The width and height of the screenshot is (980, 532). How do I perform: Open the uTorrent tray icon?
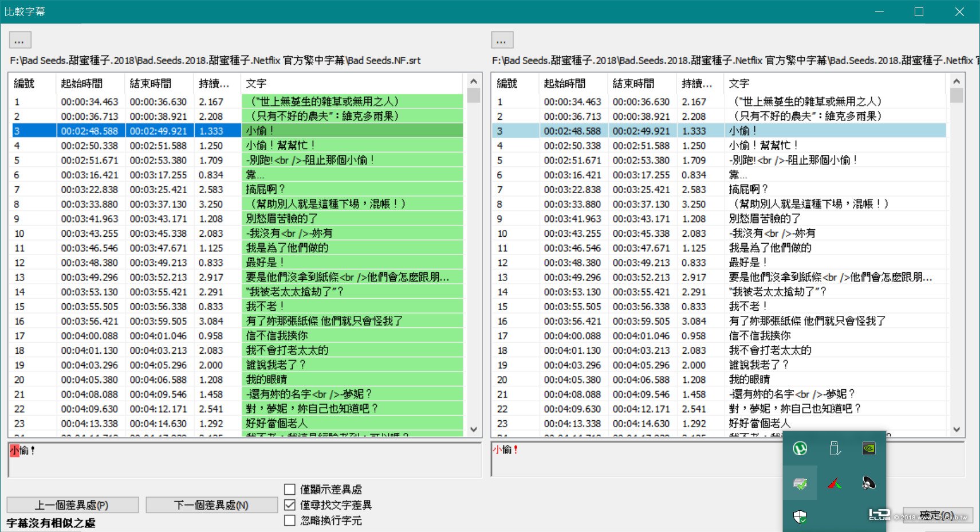[800, 448]
